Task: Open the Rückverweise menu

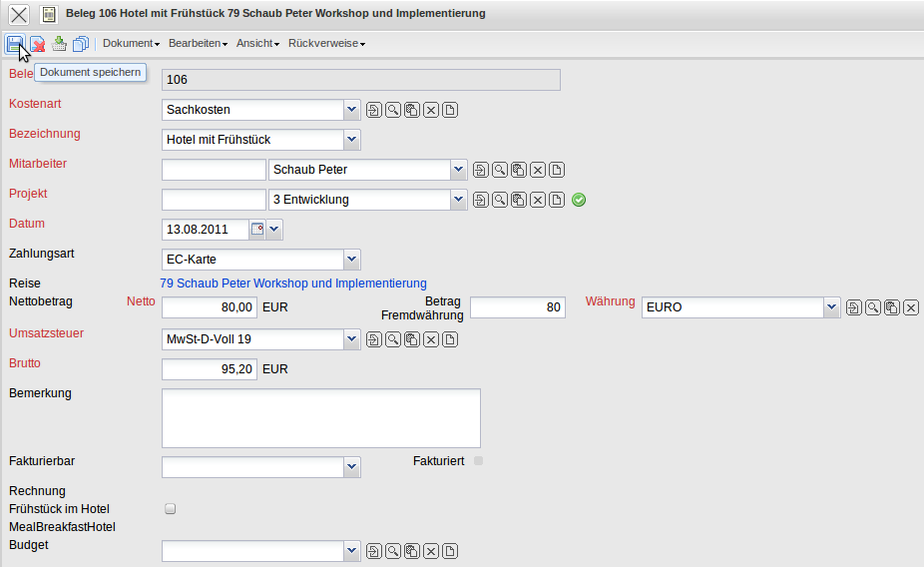Action: tap(326, 44)
